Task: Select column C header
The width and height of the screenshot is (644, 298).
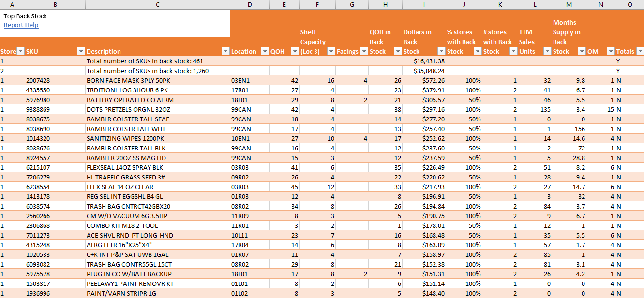Action: 158,4
